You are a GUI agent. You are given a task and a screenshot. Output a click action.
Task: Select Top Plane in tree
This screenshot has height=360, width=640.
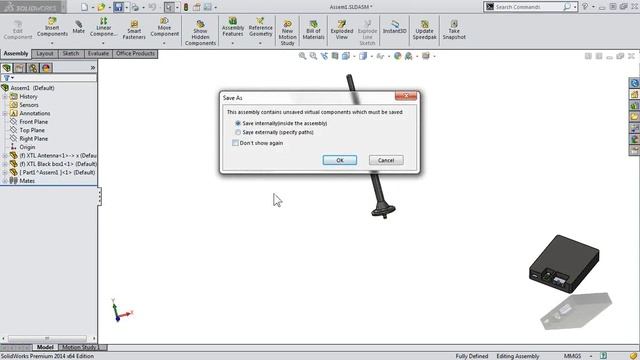click(x=32, y=130)
